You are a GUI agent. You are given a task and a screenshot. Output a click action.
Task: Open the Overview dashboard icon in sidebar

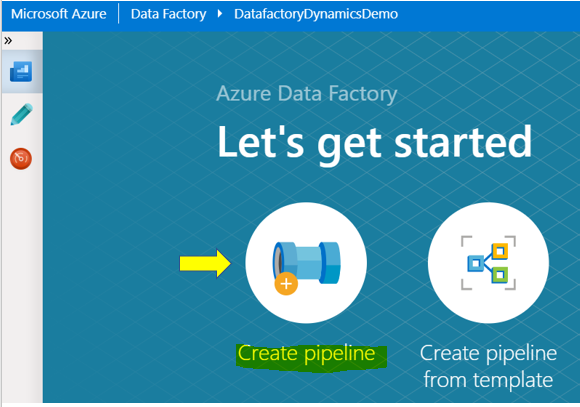[21, 71]
